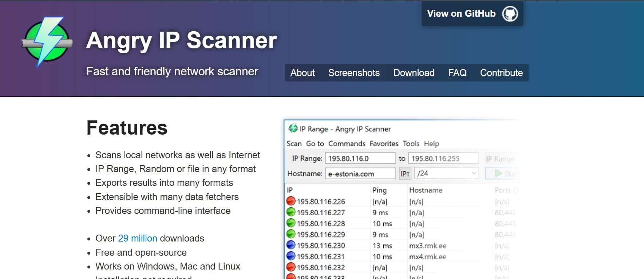Go to the Screenshots nav tab
The image size is (644, 279).
pyautogui.click(x=354, y=73)
